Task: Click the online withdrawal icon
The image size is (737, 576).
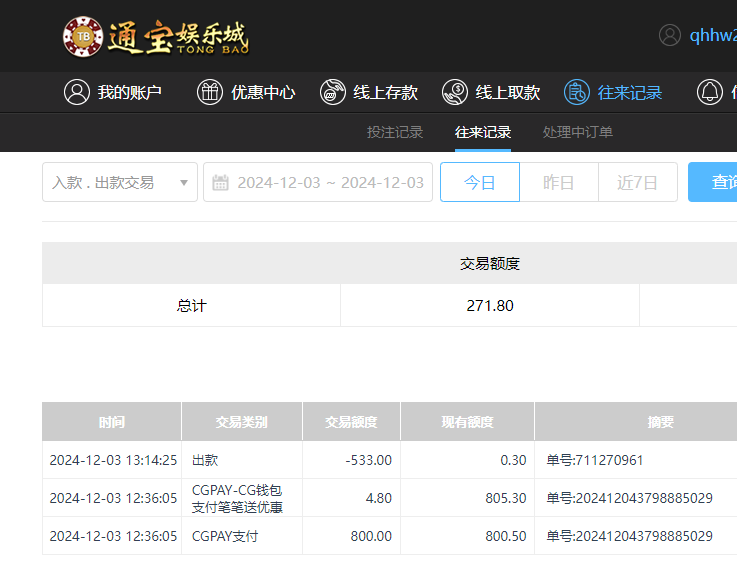Action: coord(455,92)
